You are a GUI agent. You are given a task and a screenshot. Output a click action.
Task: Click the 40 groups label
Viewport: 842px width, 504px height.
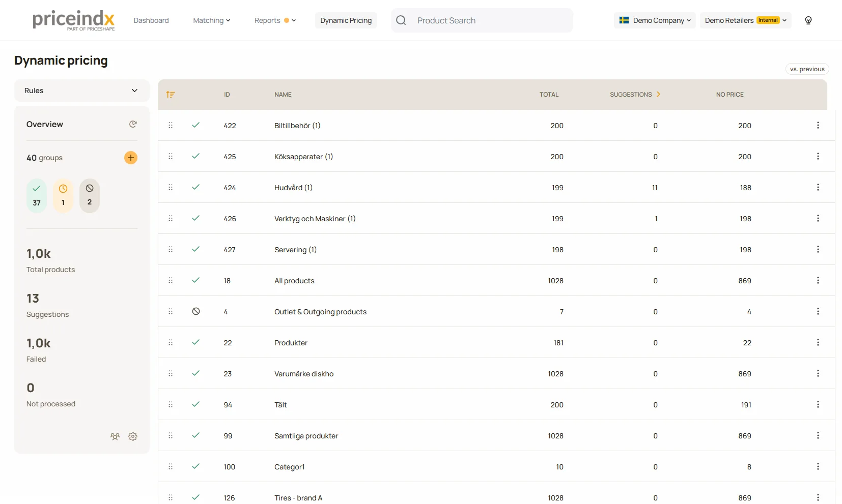click(44, 158)
